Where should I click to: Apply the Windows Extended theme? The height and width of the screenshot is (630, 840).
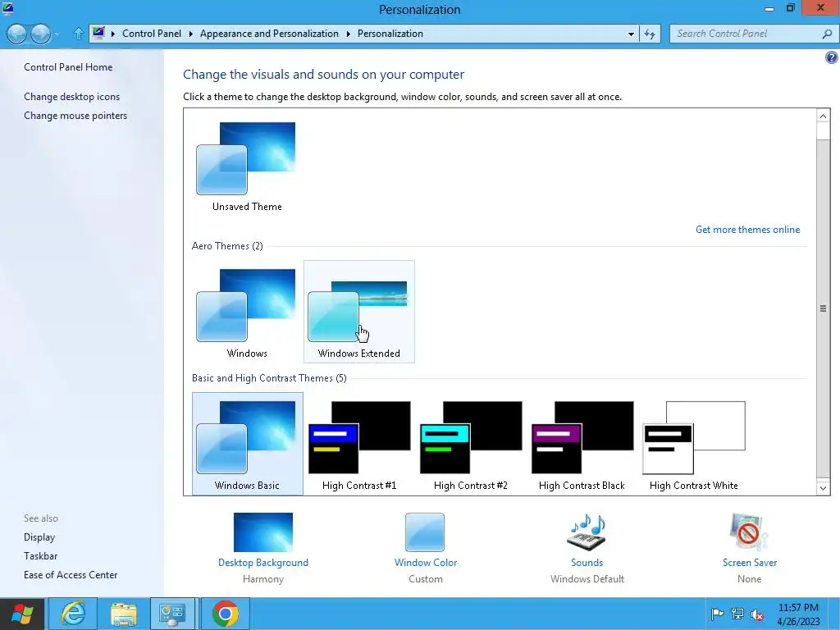point(358,311)
